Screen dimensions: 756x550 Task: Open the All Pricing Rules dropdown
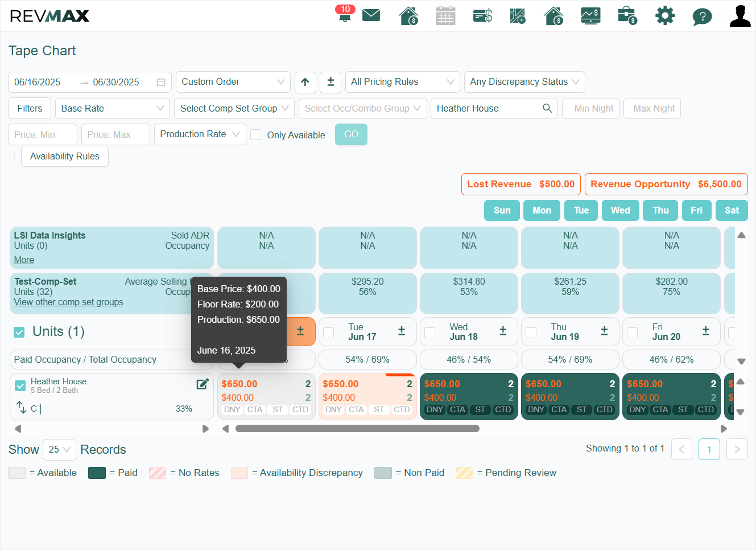[402, 82]
